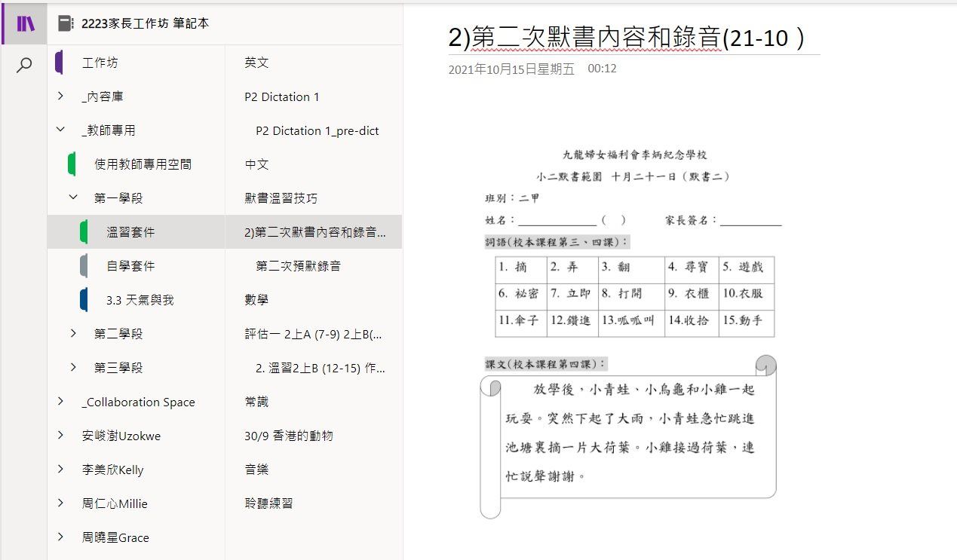Click the gray section tab beside 自學套件
Viewport: 957px width, 560px height.
(x=84, y=266)
